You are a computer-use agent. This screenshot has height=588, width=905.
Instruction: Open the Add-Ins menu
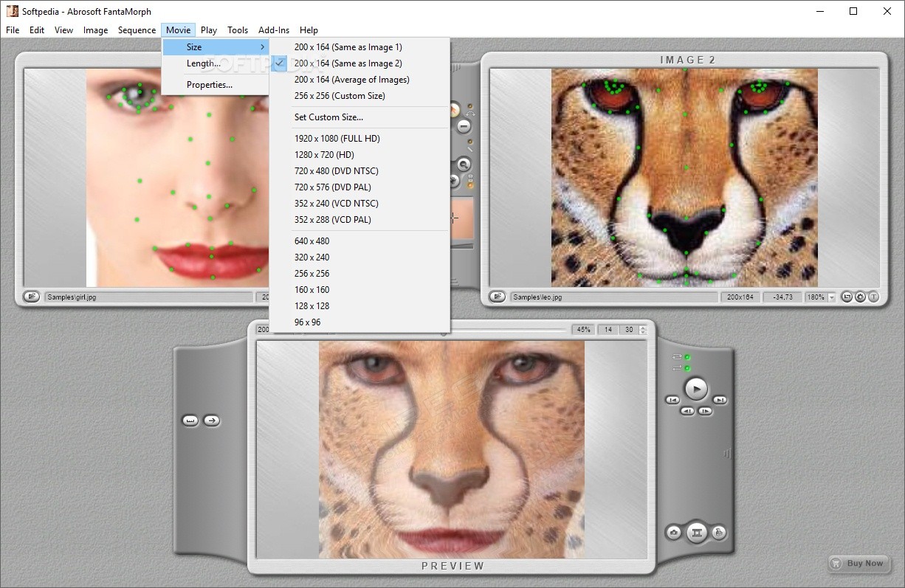point(274,30)
